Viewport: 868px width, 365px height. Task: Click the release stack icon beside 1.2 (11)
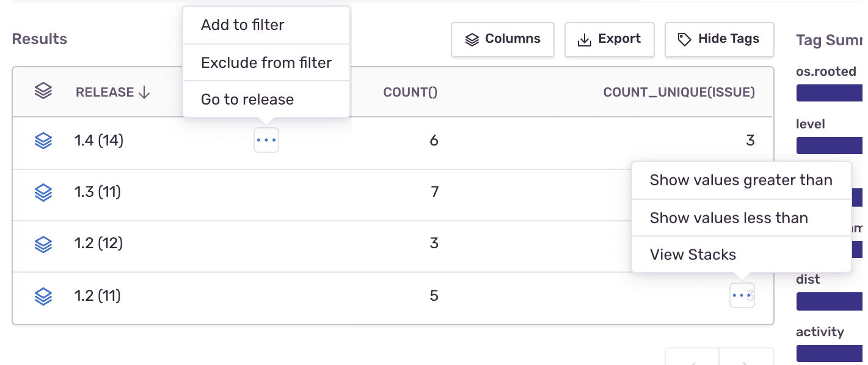coord(43,295)
